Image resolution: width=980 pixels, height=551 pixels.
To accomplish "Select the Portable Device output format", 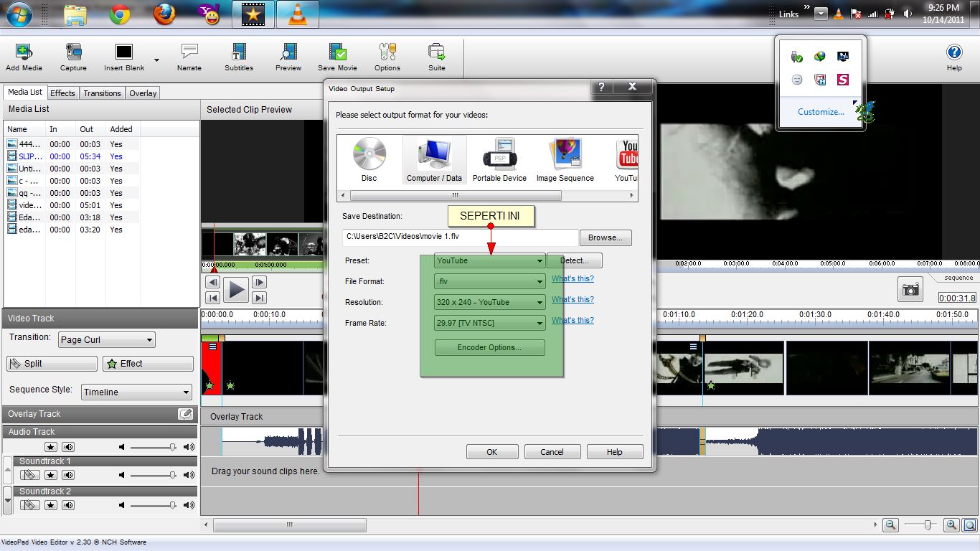I will pyautogui.click(x=499, y=158).
